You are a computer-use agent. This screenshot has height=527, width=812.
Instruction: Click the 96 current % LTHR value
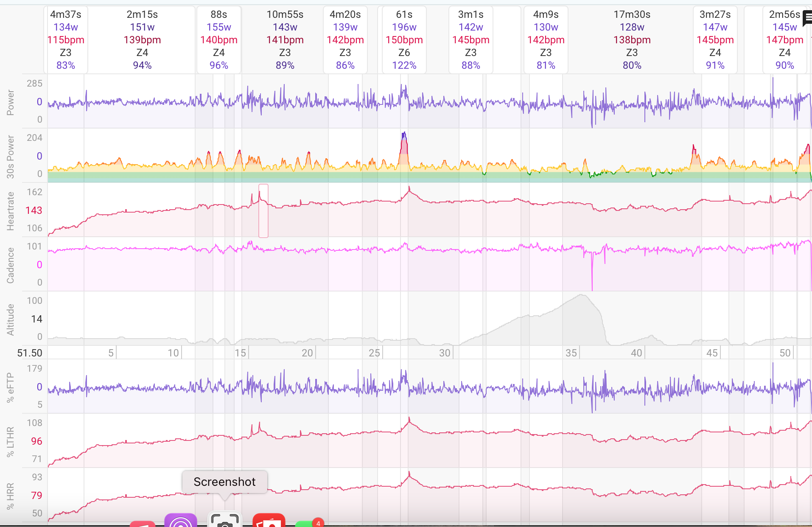36,441
